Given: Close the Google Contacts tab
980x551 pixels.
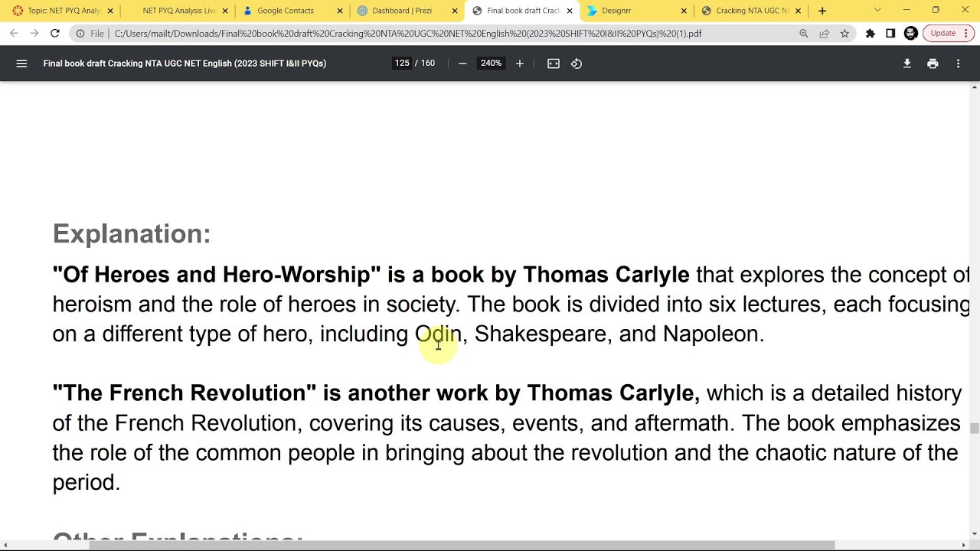Looking at the screenshot, I should point(340,11).
